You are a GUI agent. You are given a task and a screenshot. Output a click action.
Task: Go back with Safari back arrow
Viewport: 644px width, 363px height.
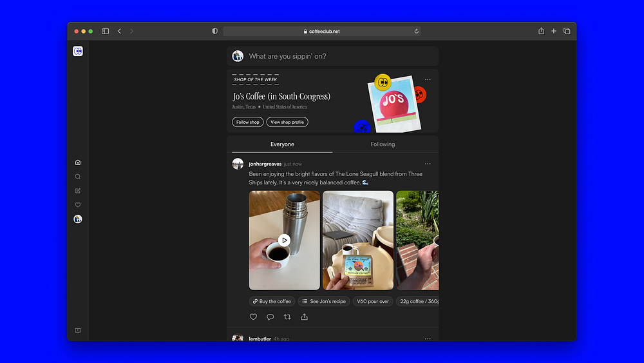pos(119,31)
